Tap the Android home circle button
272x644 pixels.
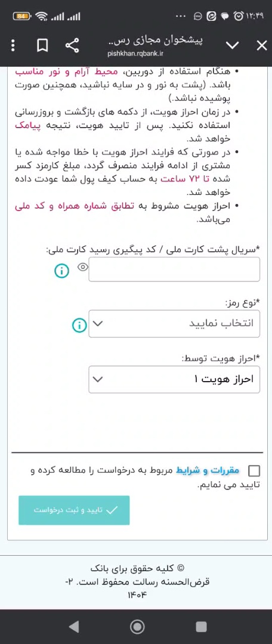pyautogui.click(x=137, y=626)
